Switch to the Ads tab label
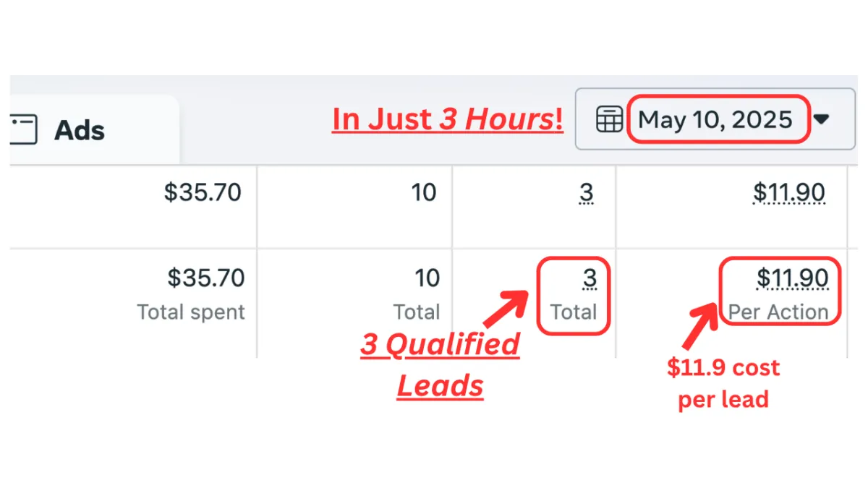 click(x=80, y=131)
